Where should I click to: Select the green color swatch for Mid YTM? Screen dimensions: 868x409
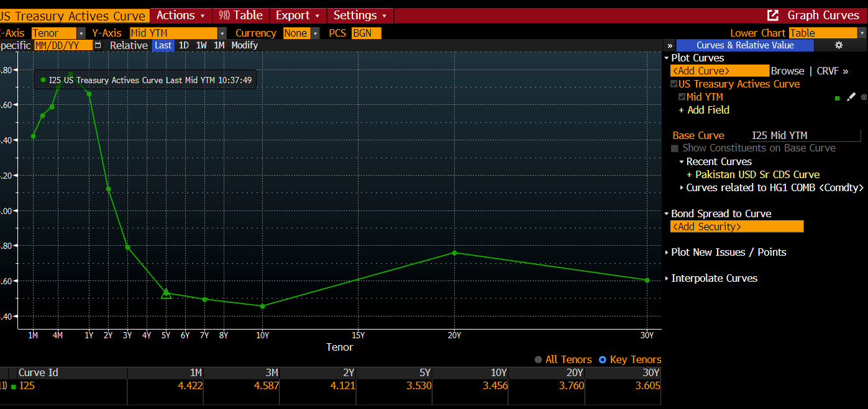tap(838, 97)
